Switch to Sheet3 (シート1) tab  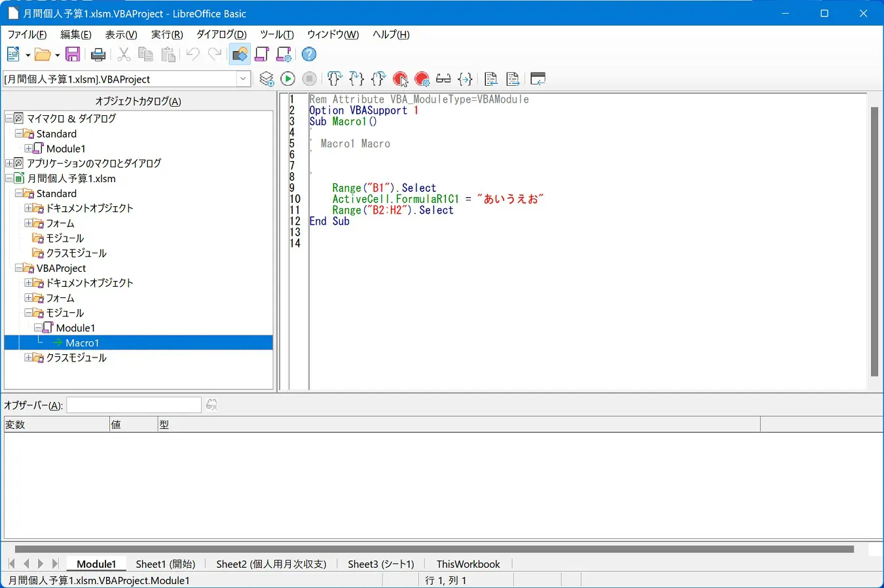(x=381, y=564)
